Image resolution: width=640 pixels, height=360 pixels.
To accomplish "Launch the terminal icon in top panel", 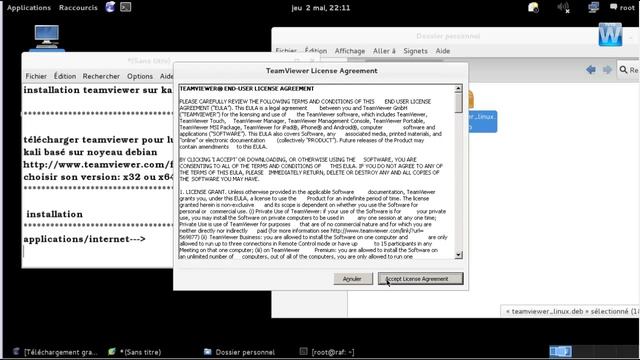I will (x=126, y=7).
